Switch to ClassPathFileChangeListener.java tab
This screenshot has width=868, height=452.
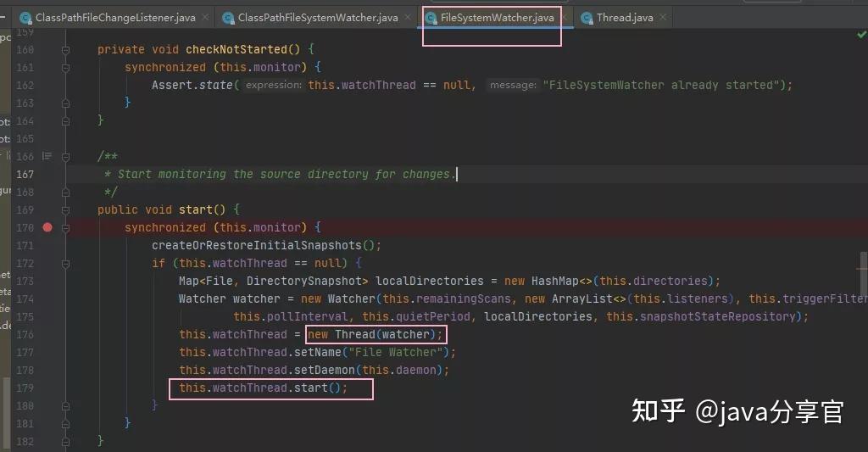(x=115, y=18)
